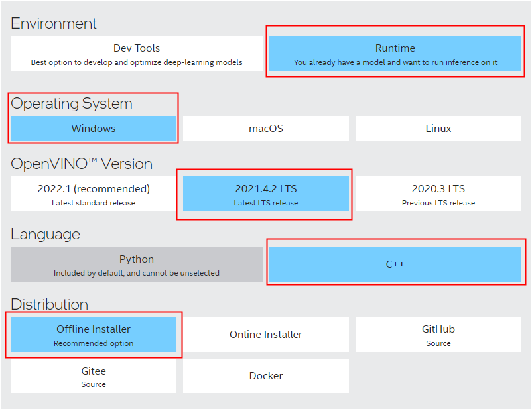
Task: Toggle the C++ language option
Action: 395,264
